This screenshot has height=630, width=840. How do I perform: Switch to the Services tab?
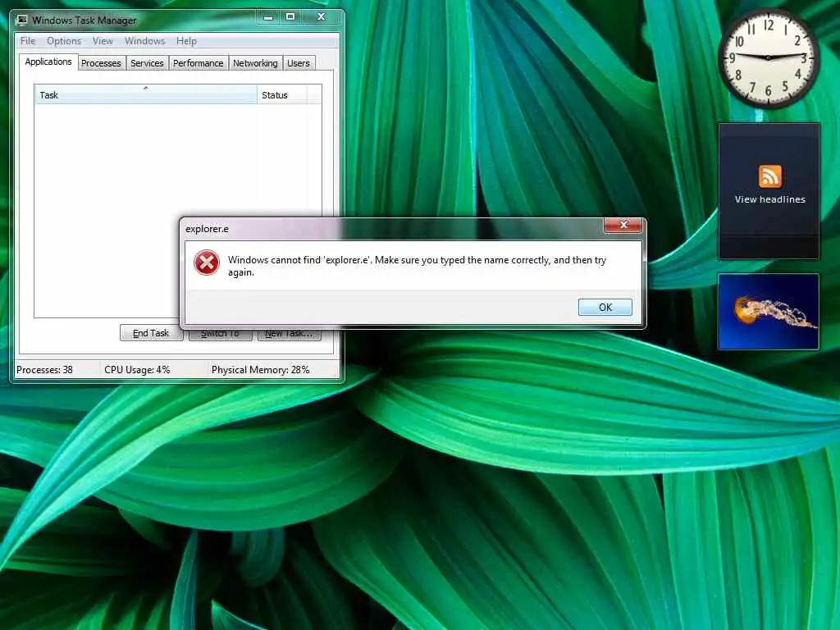pos(147,63)
